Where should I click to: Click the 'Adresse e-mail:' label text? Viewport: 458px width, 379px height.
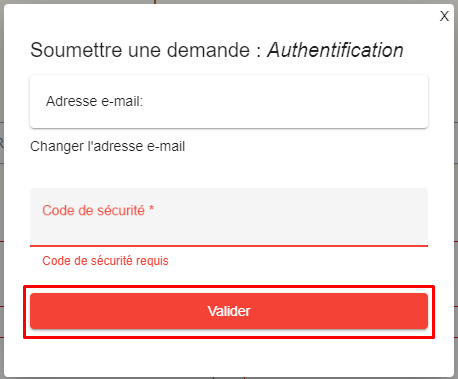point(94,101)
